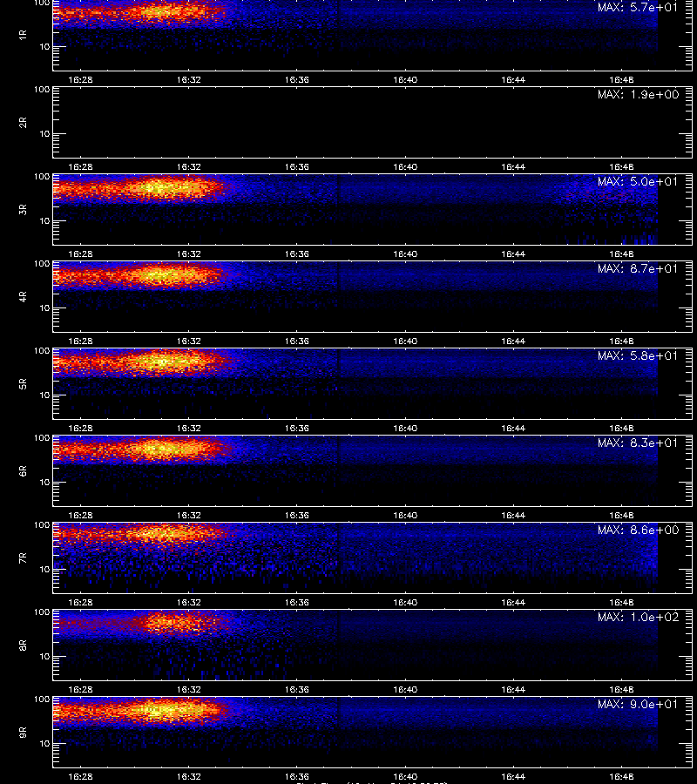Click the 10 y-axis label of panel 8R
The image size is (697, 784).
pos(44,657)
